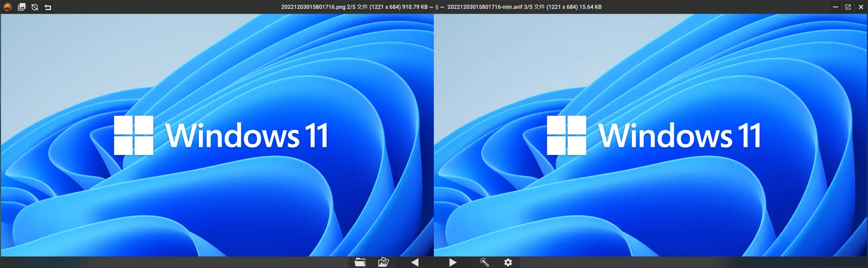Click the right AVIF file title text

point(524,7)
